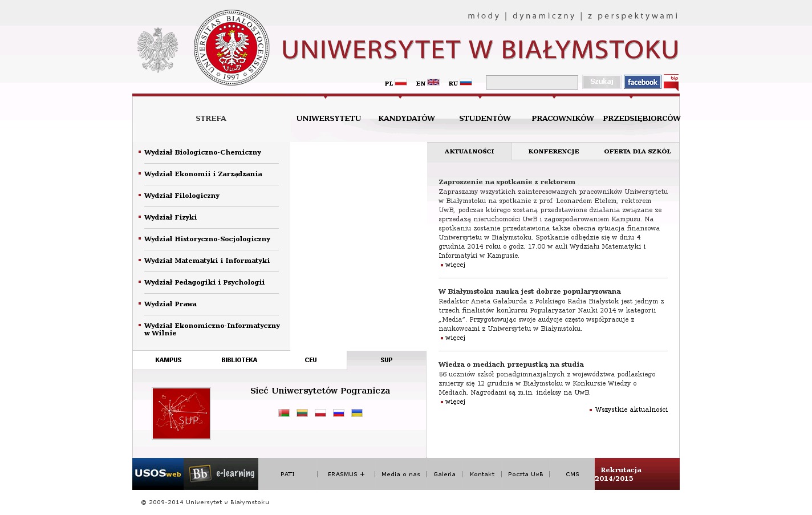
Task: Click the 'UNIWERSYTET W BIAŁYMSTOKU' title banner
Action: pos(480,50)
